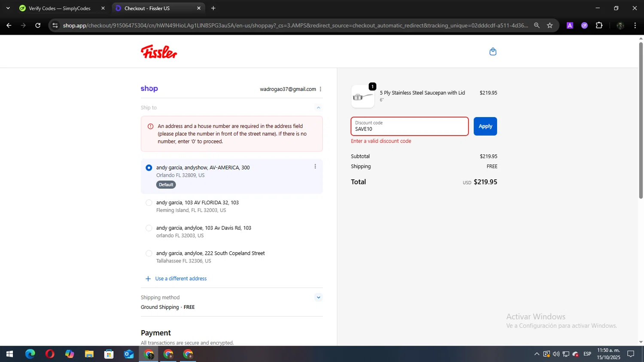This screenshot has height=362, width=644.
Task: Open account options next to wadrogao37@gmail.com
Action: pyautogui.click(x=320, y=89)
